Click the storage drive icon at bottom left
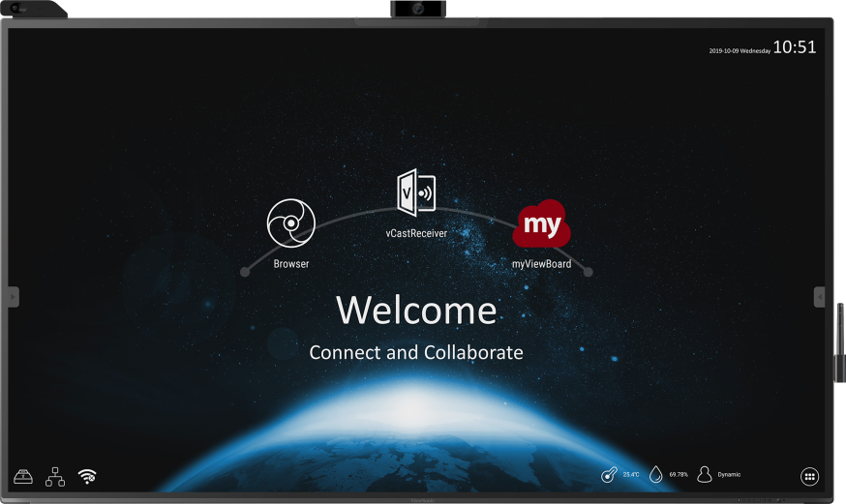 coord(24,475)
